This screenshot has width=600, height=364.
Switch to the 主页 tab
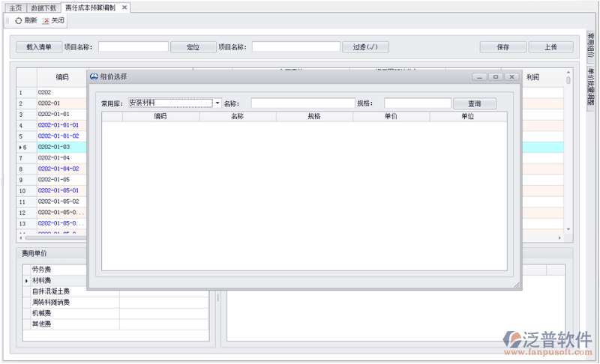(x=16, y=8)
